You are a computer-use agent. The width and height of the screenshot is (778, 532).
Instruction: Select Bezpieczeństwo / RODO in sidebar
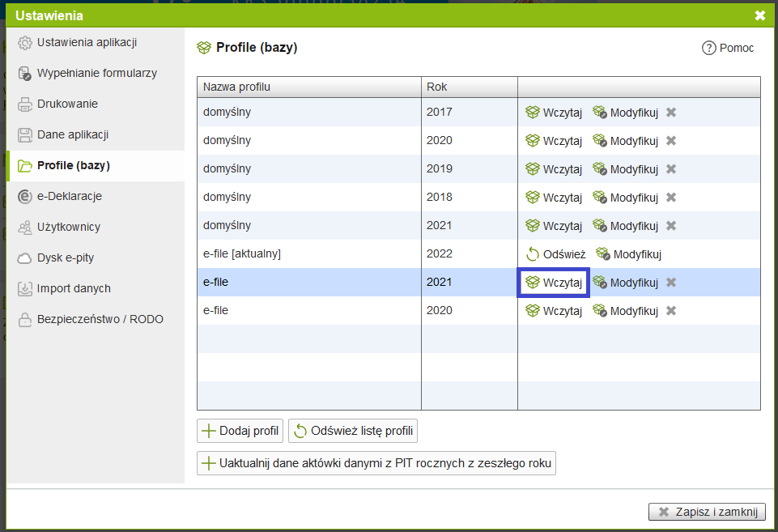[100, 319]
